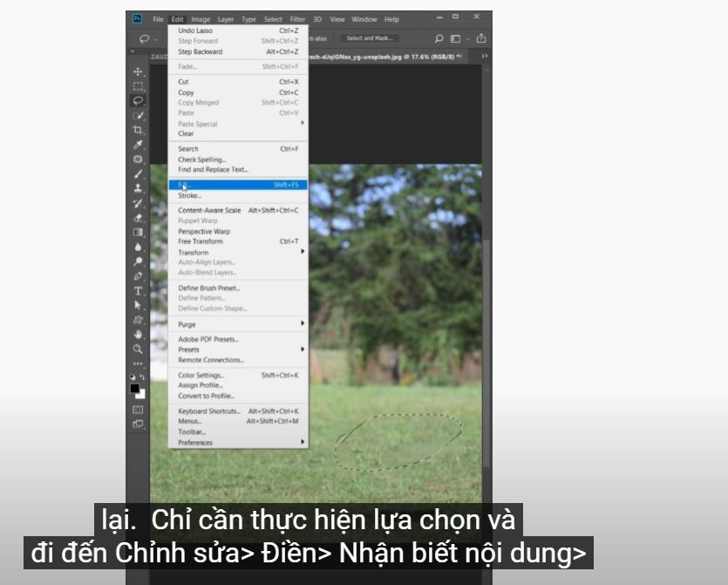
Task: Choose Free Transform
Action: click(238, 241)
